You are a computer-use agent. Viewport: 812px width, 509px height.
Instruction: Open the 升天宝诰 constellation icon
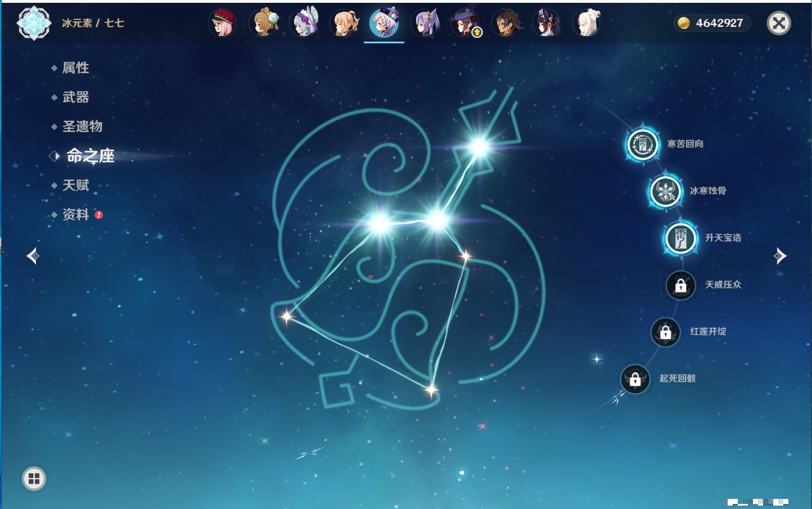pos(680,238)
